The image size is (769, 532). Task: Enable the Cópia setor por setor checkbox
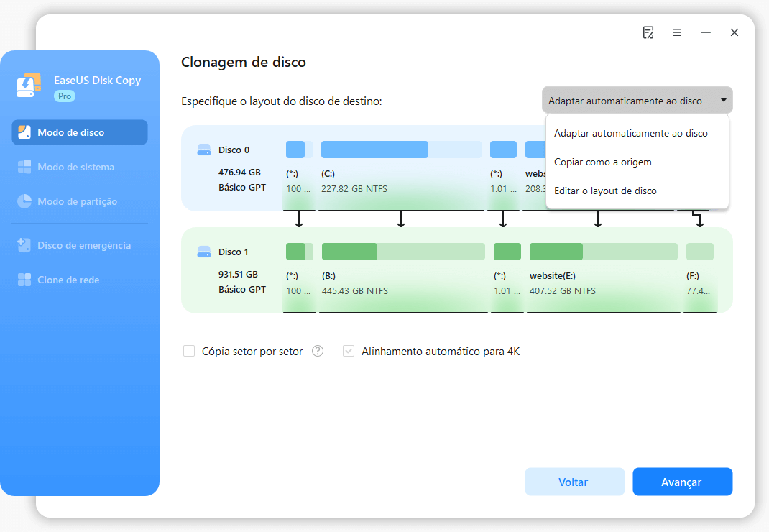pos(189,352)
